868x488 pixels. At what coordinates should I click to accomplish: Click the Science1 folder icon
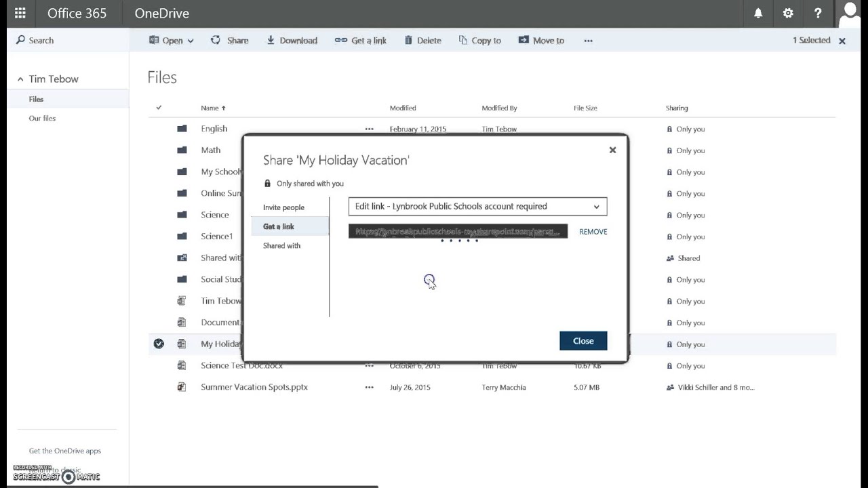click(182, 237)
